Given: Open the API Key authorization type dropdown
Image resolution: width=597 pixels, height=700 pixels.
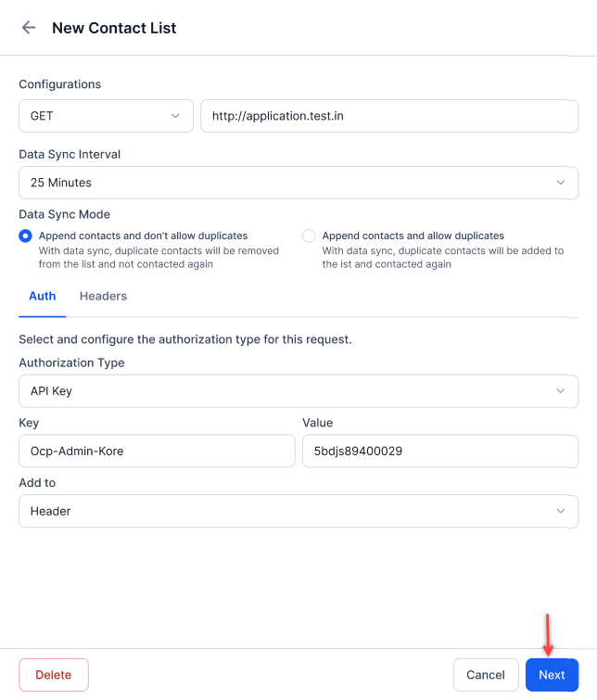Looking at the screenshot, I should pos(298,391).
